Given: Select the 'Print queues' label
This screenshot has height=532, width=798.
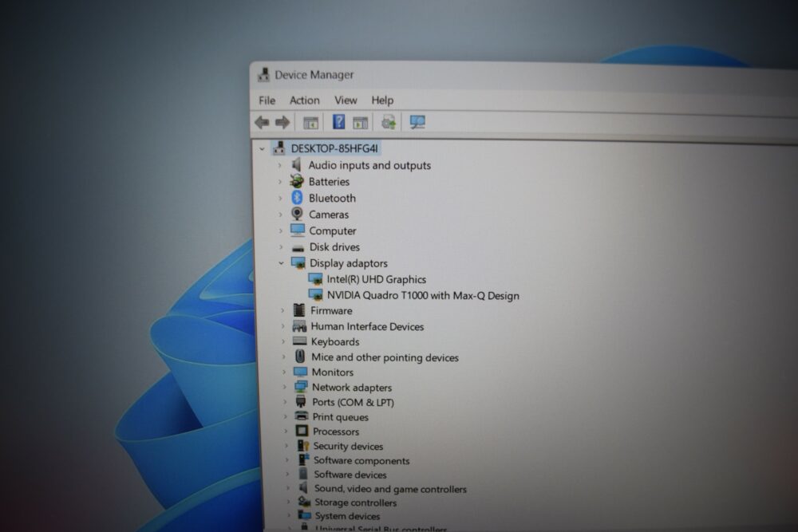Looking at the screenshot, I should [340, 417].
